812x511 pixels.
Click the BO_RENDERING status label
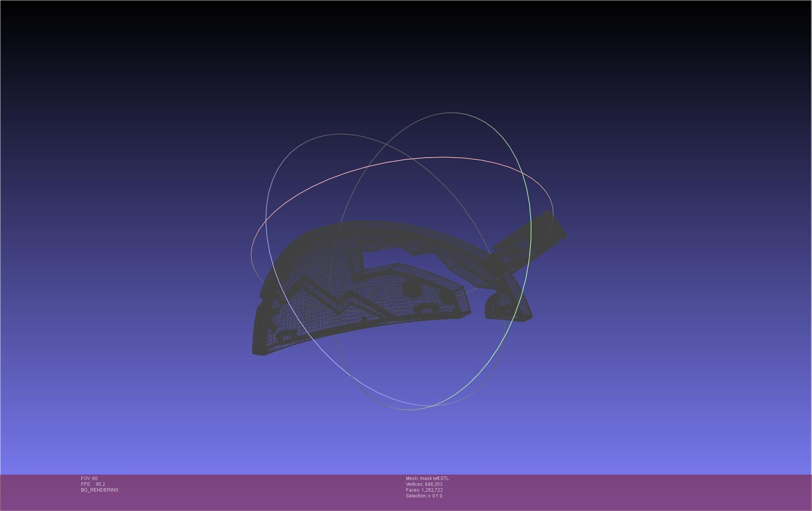click(100, 490)
